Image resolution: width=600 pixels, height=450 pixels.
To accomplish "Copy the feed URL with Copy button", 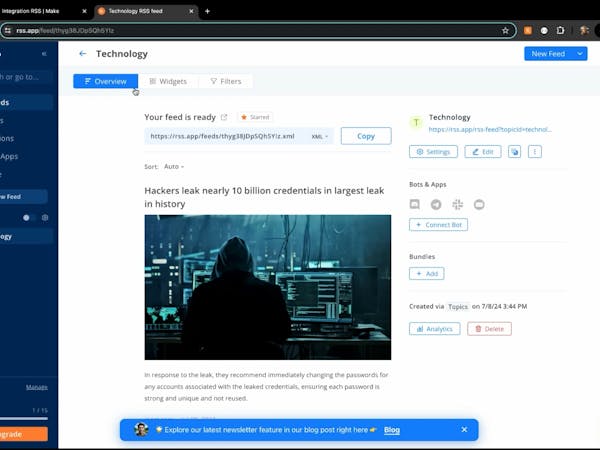I will (x=366, y=136).
